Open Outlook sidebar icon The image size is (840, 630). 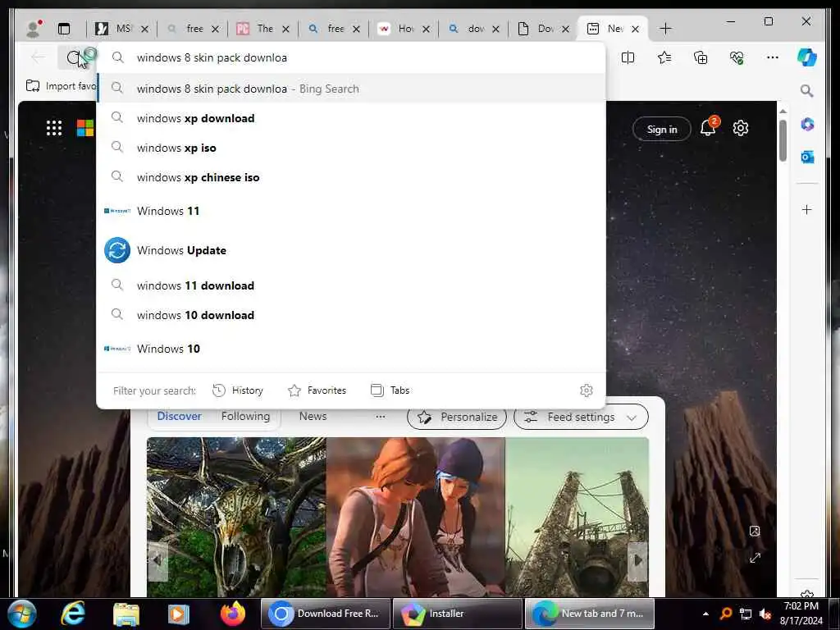pyautogui.click(x=807, y=157)
